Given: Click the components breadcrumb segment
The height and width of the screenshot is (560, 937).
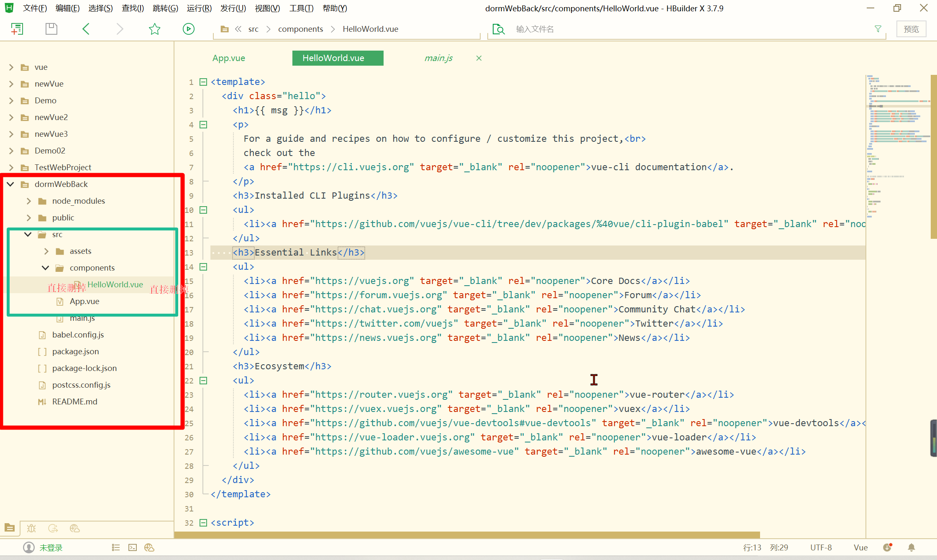Looking at the screenshot, I should pyautogui.click(x=300, y=29).
